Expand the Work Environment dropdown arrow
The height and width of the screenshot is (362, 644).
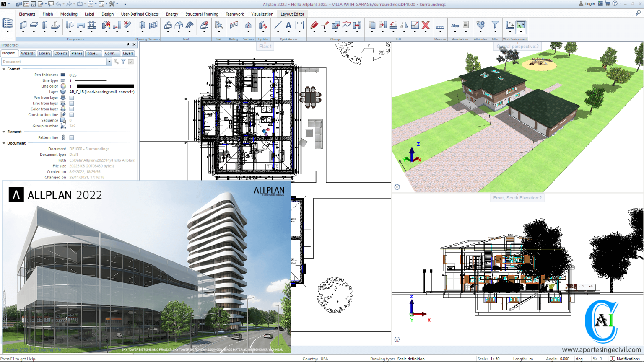point(521,32)
